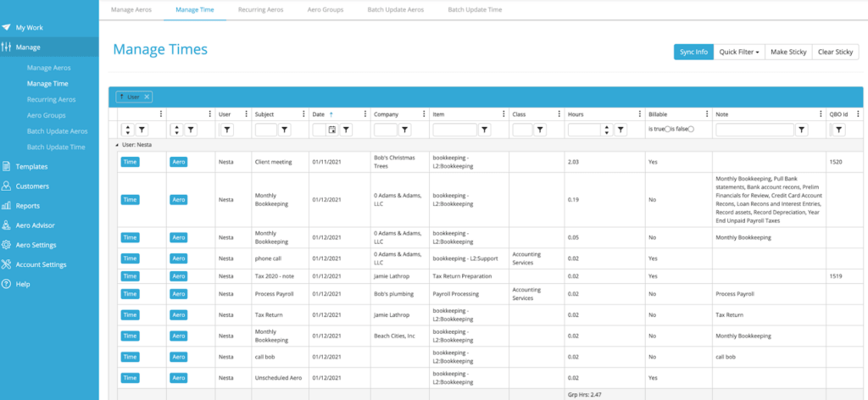The image size is (868, 400).
Task: Click the Subject filter input field
Action: 265,130
